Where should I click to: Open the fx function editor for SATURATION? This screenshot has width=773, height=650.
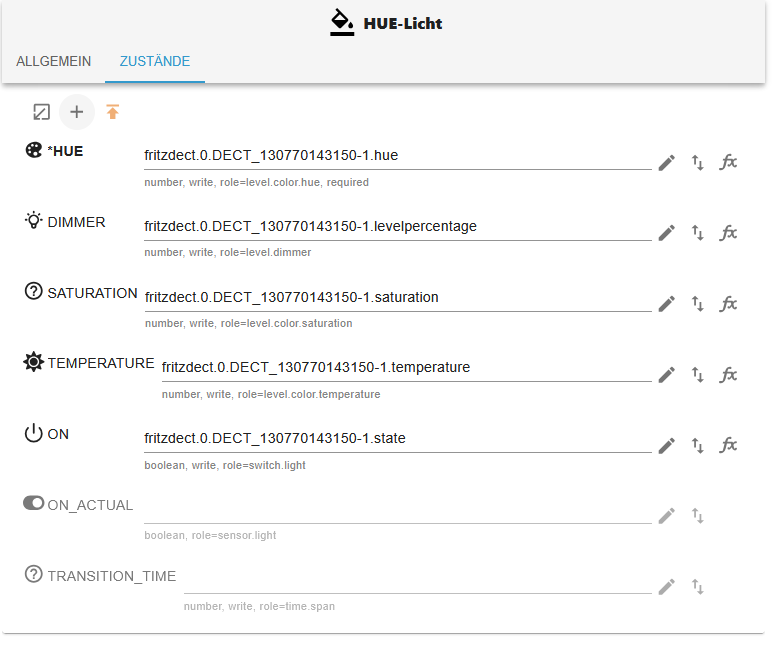(729, 303)
